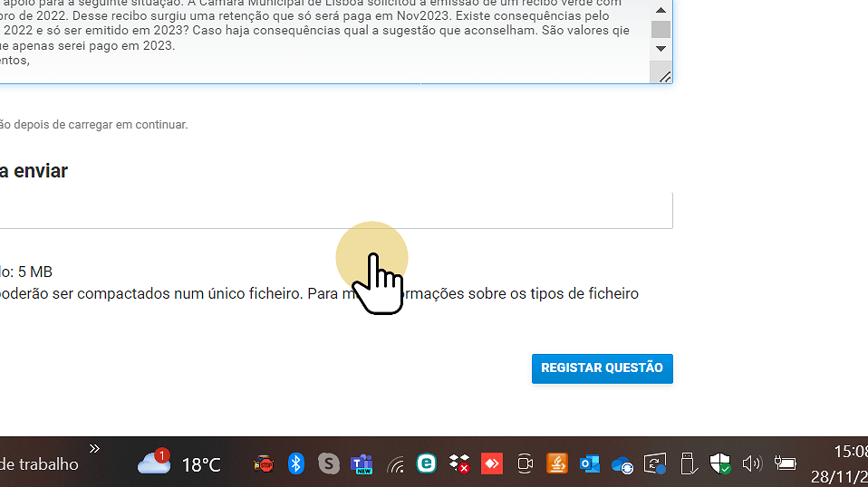Image resolution: width=868 pixels, height=487 pixels.
Task: Open the Windows Security shield icon
Action: (720, 463)
